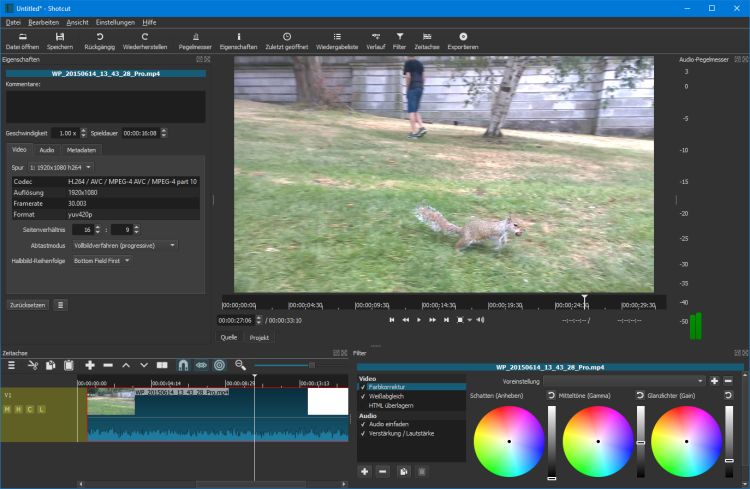This screenshot has width=750, height=489.
Task: Click the Mitteltöne (Gamma) color wheel
Action: (597, 441)
